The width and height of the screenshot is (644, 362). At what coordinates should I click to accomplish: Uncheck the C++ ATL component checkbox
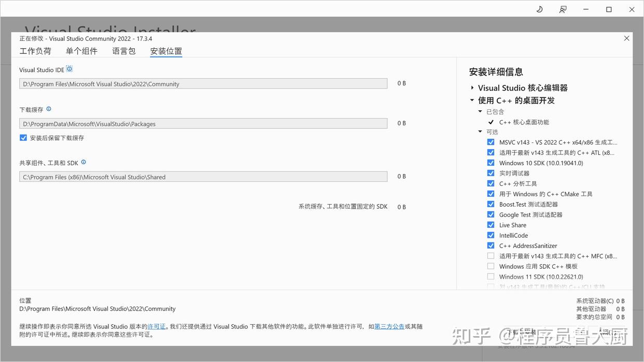(x=491, y=152)
